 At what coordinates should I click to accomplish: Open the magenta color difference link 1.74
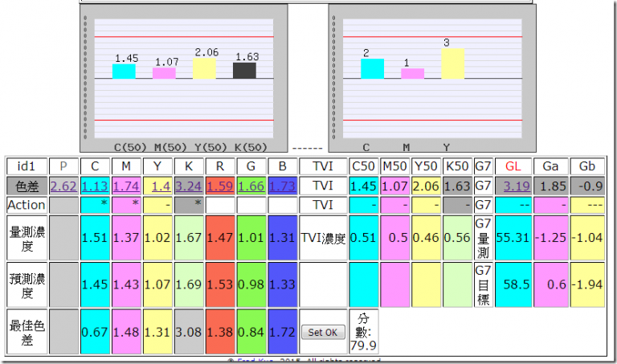[126, 186]
